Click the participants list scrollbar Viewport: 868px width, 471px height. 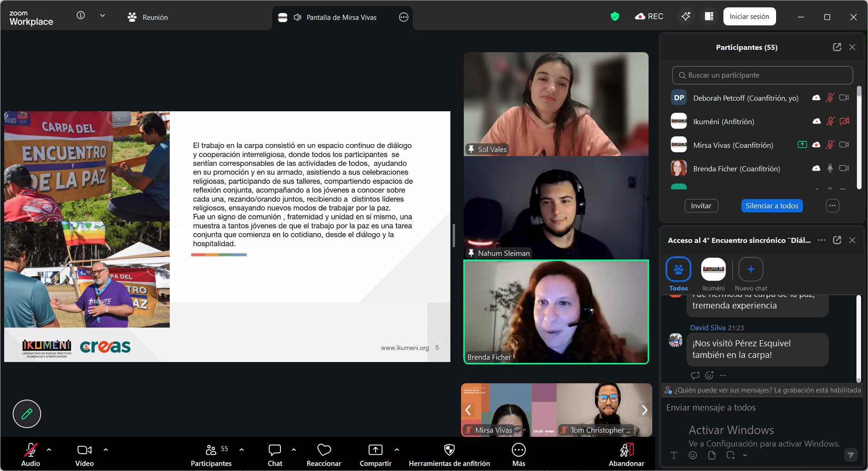click(859, 138)
